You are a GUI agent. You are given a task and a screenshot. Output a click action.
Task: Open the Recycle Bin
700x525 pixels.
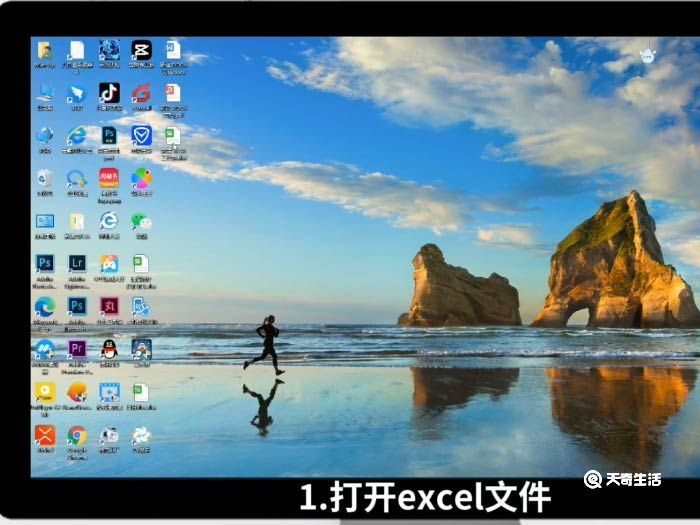click(x=45, y=179)
